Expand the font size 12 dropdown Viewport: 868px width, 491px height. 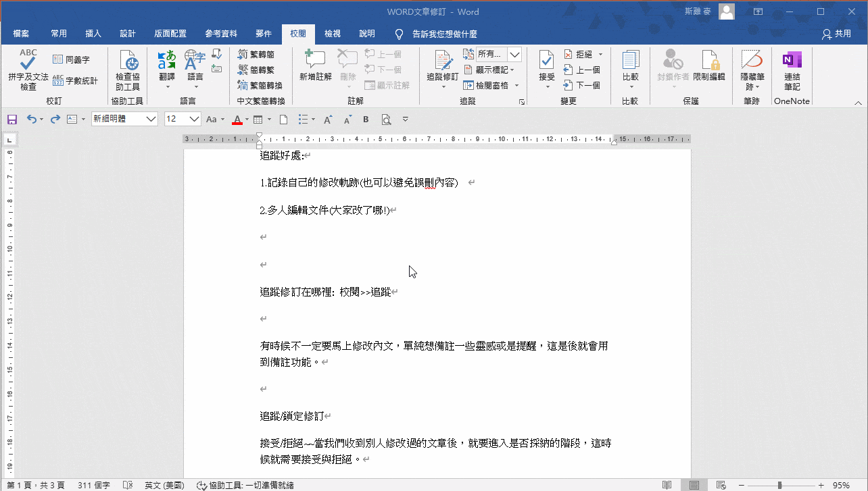tap(195, 119)
